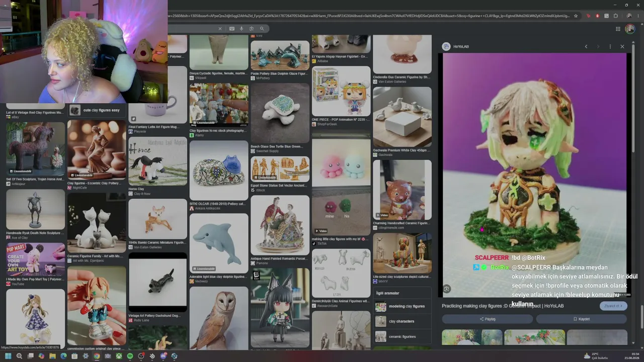
Task: Open the Handmade Ryuk Death Note Sculpture image
Action: 35,210
